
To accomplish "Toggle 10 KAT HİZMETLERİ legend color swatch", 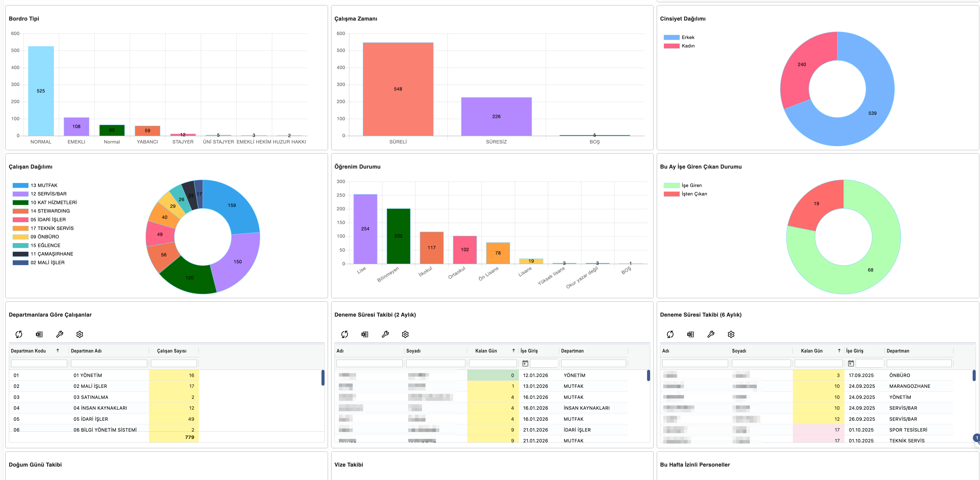I will pos(21,203).
